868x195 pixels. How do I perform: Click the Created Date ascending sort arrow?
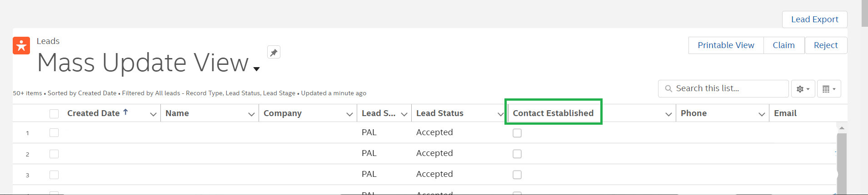pos(125,112)
